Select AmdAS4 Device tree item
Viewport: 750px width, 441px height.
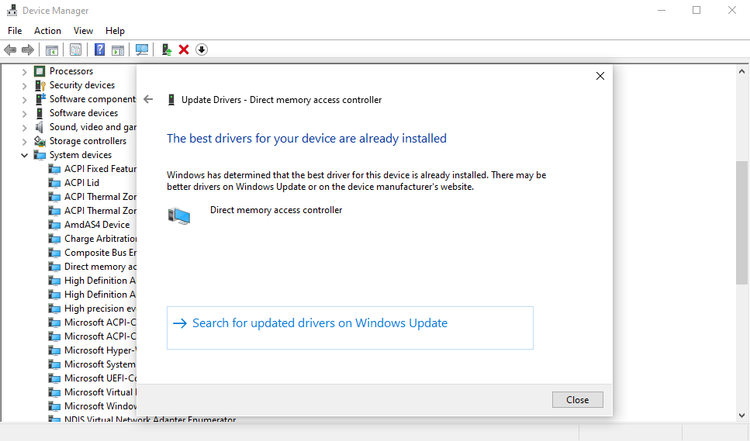(x=97, y=225)
